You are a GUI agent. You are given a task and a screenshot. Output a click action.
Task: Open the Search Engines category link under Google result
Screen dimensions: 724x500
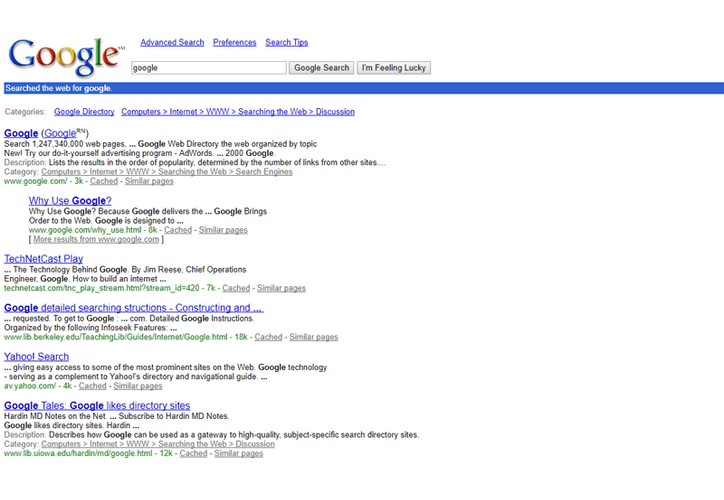tap(167, 172)
